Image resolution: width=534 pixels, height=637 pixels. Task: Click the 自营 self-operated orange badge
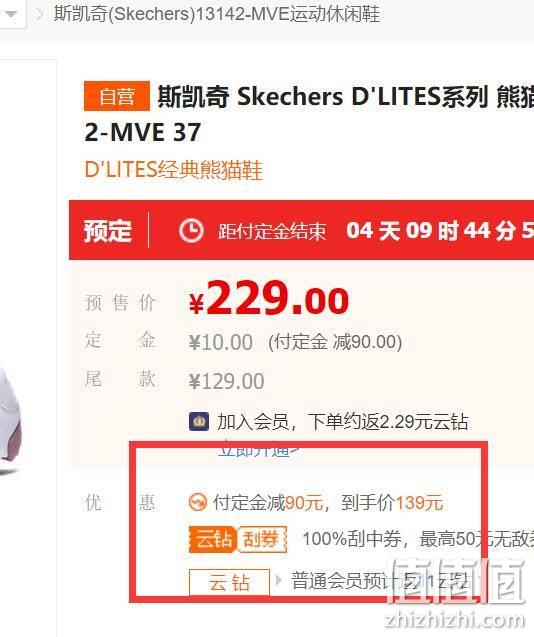pos(117,96)
